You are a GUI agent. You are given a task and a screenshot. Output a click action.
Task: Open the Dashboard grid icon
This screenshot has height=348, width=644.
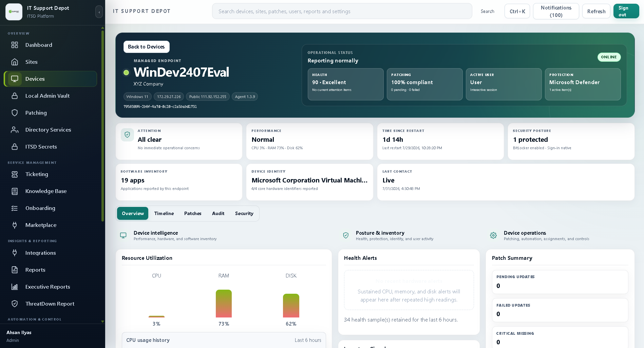(15, 45)
